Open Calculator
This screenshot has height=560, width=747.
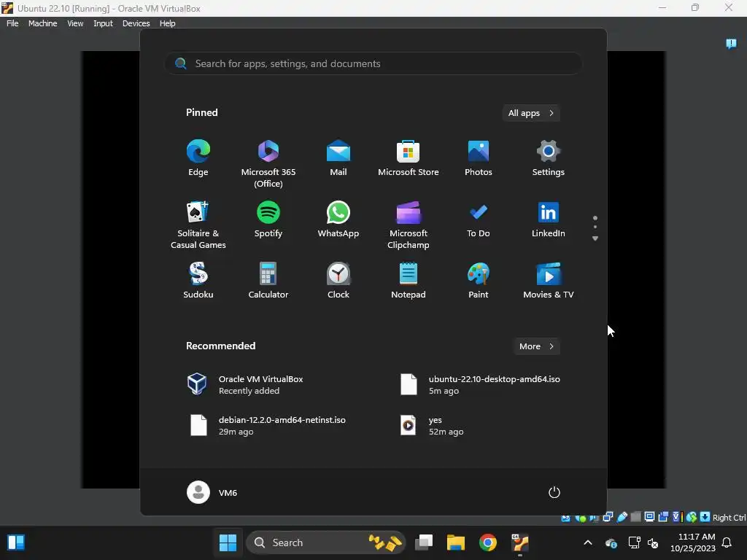(268, 281)
